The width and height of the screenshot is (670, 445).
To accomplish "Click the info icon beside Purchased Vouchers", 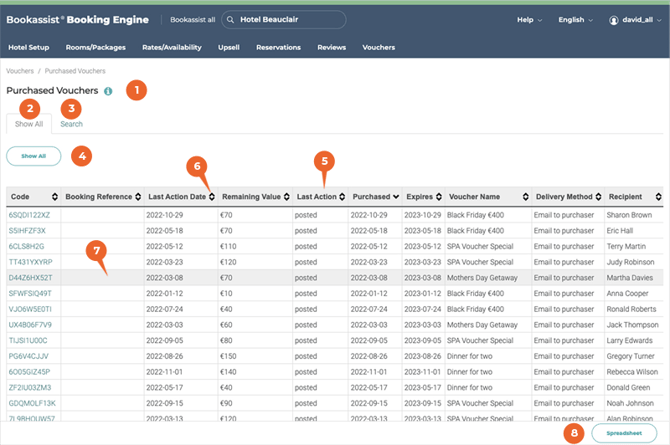I will click(108, 91).
